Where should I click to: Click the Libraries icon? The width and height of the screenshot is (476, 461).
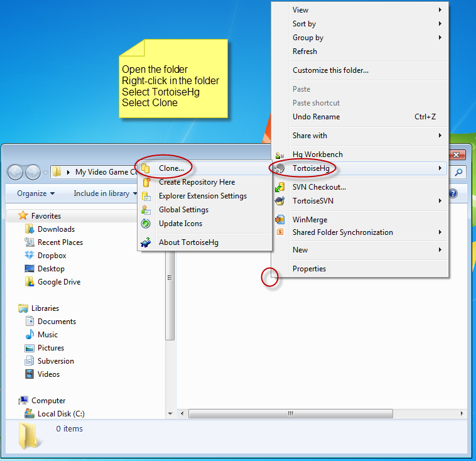tap(23, 308)
